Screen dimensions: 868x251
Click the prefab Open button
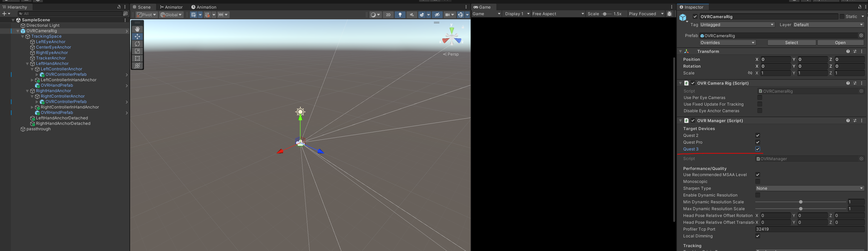coord(840,42)
